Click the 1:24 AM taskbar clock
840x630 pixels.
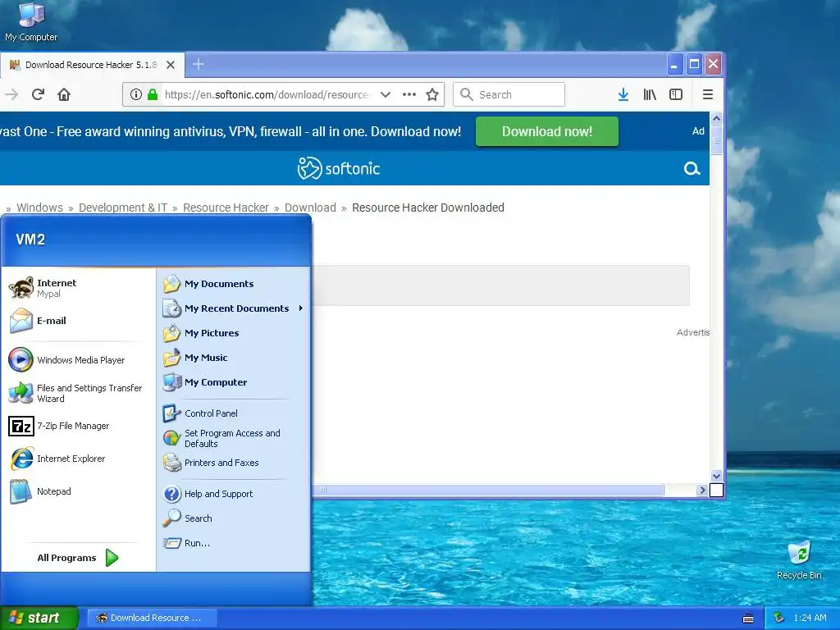pyautogui.click(x=810, y=618)
